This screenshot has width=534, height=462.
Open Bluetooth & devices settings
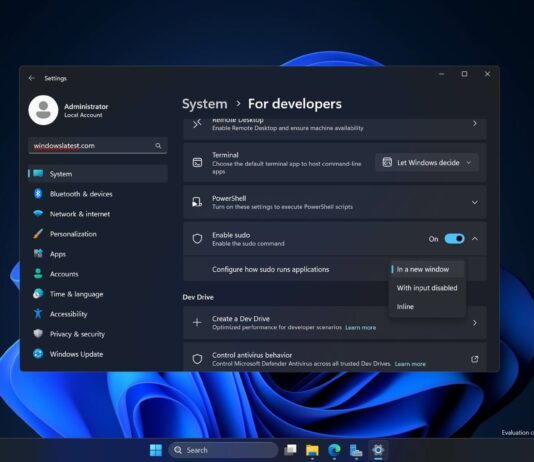(98, 194)
